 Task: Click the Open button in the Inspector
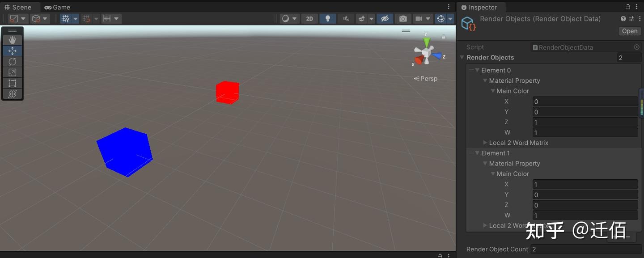[629, 31]
